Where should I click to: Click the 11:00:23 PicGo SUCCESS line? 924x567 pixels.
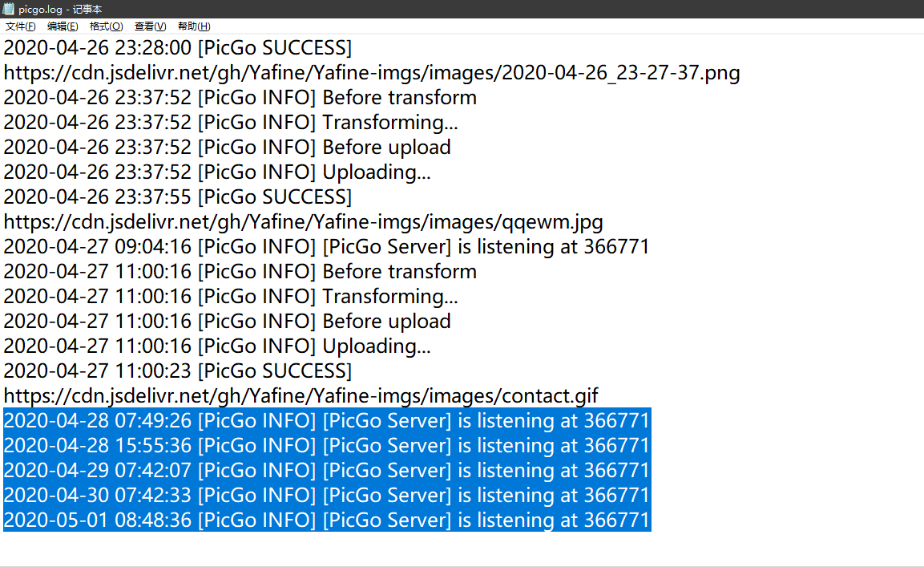pyautogui.click(x=177, y=371)
